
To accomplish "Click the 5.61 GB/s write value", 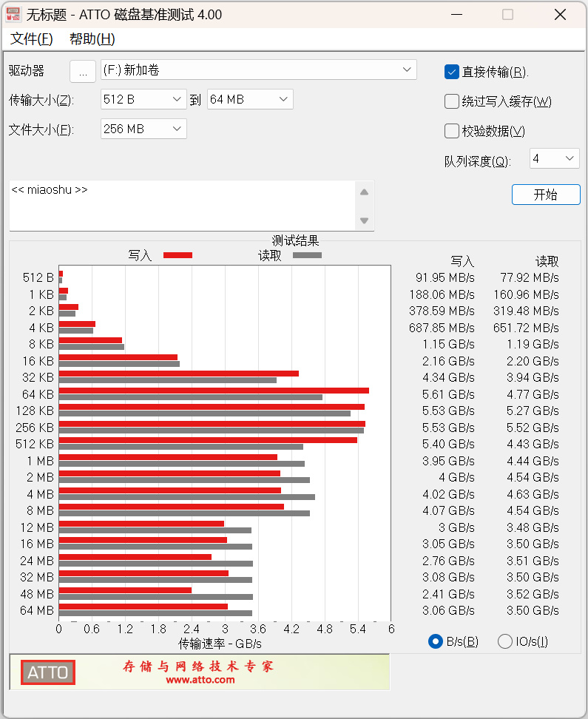I will pyautogui.click(x=448, y=394).
